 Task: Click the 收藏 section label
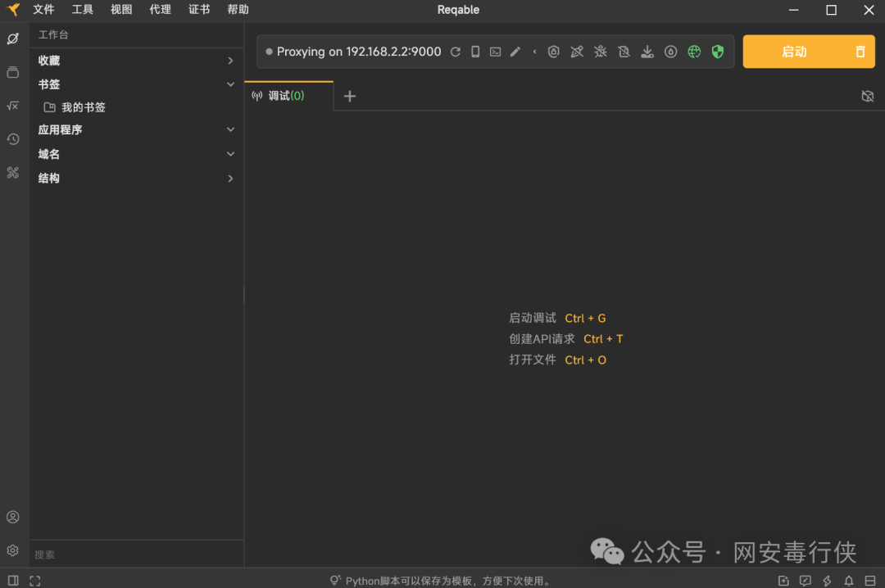click(49, 61)
